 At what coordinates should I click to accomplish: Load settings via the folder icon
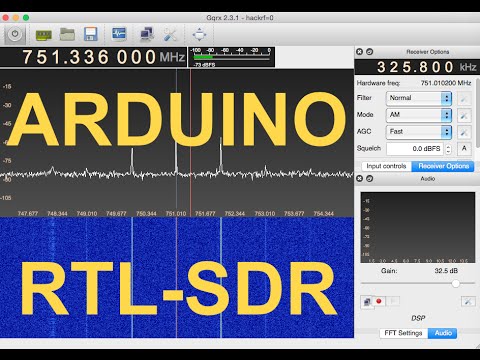click(67, 34)
